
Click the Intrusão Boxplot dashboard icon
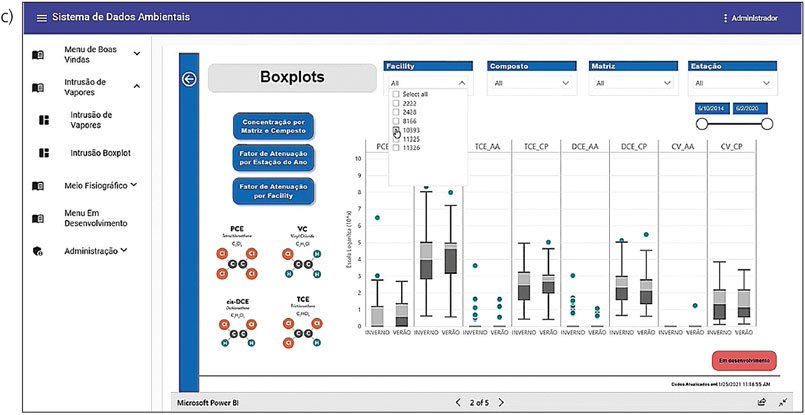pos(44,153)
